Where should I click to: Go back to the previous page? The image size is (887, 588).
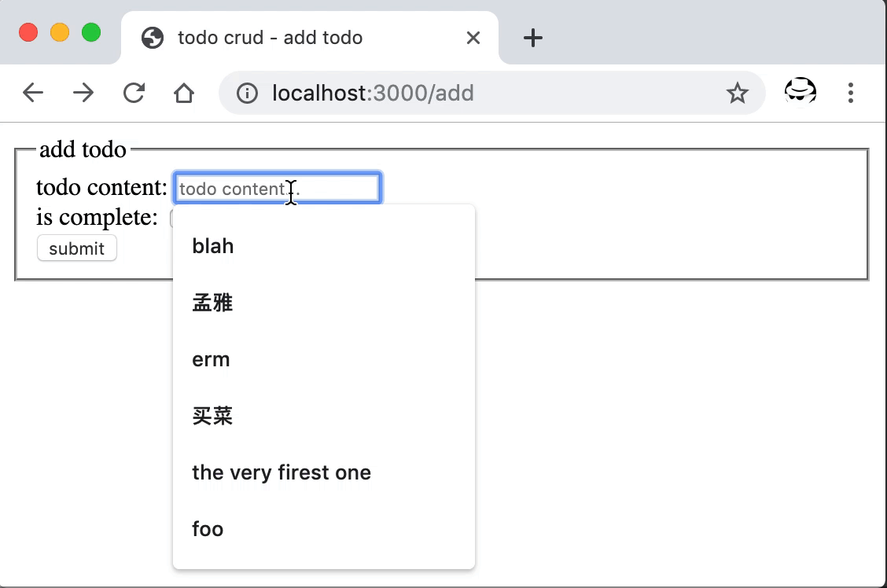click(x=32, y=94)
